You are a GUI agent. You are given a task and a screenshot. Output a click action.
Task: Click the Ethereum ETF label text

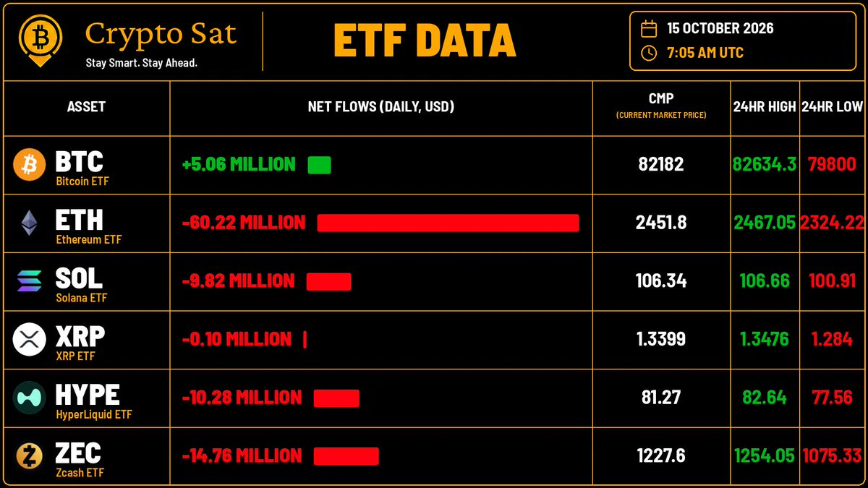tap(89, 239)
